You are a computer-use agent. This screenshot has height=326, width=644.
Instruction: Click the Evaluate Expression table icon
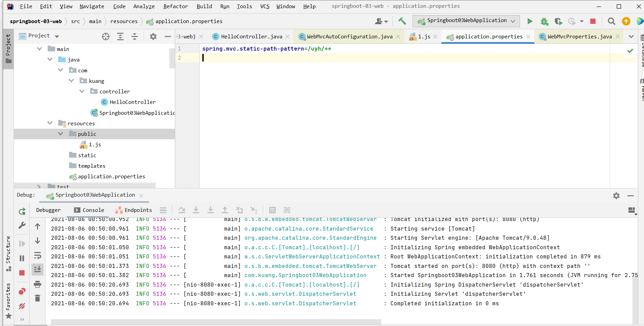click(272, 210)
